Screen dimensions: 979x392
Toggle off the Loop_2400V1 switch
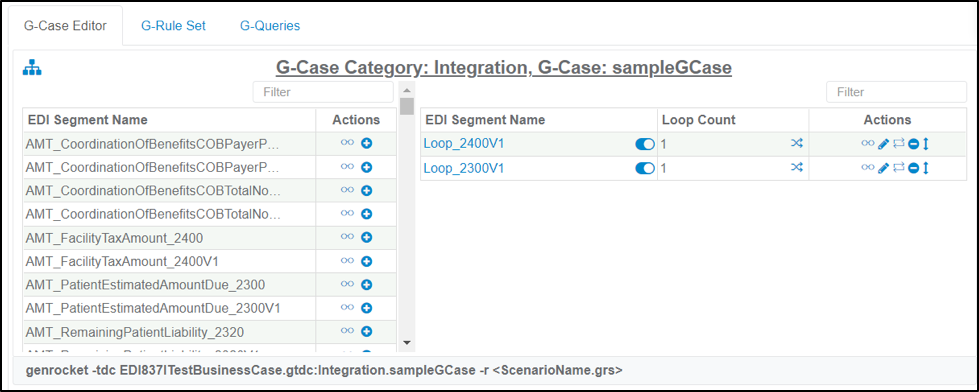pos(645,144)
